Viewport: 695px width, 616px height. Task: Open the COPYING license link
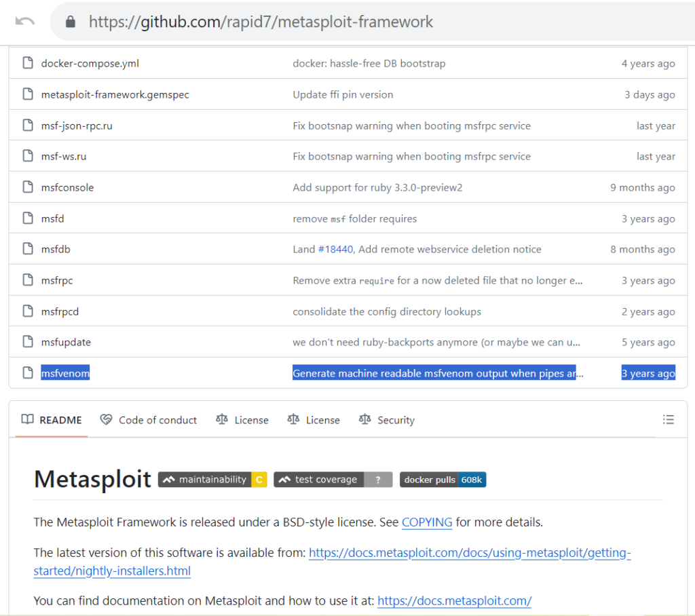(427, 522)
